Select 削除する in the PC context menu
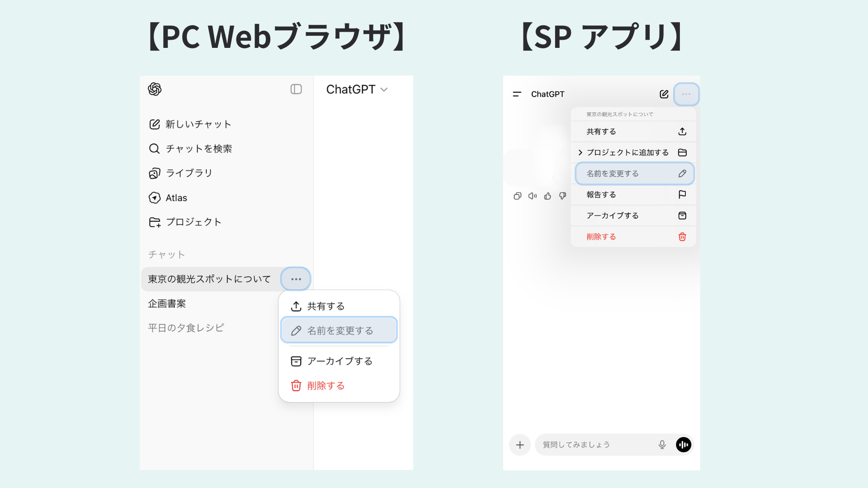 [325, 385]
